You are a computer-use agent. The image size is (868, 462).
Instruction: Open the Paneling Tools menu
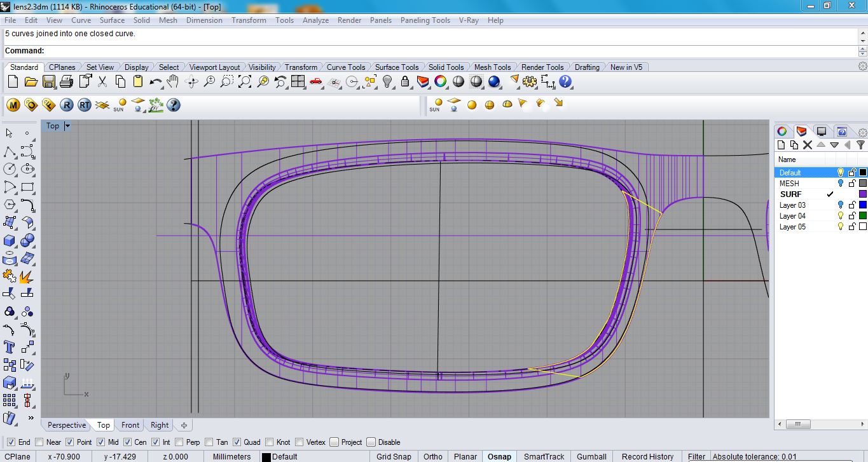pos(425,20)
